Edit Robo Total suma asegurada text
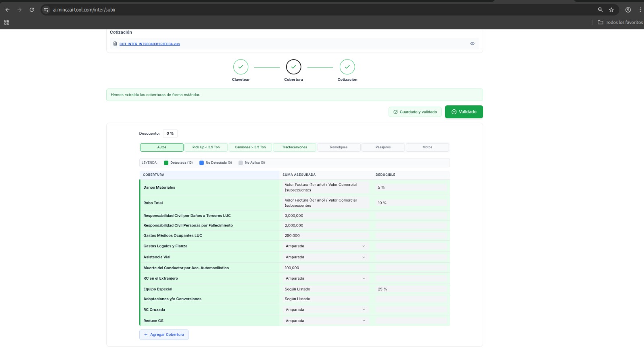Viewport: 644px width, 352px height. 325,203
